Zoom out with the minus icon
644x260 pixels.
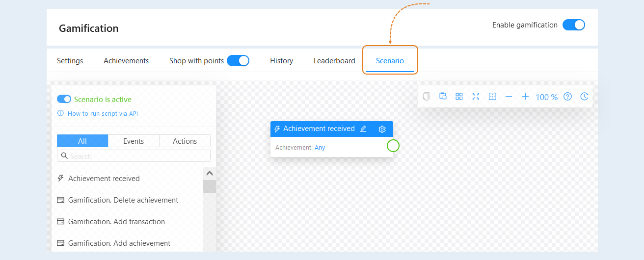[x=509, y=97]
